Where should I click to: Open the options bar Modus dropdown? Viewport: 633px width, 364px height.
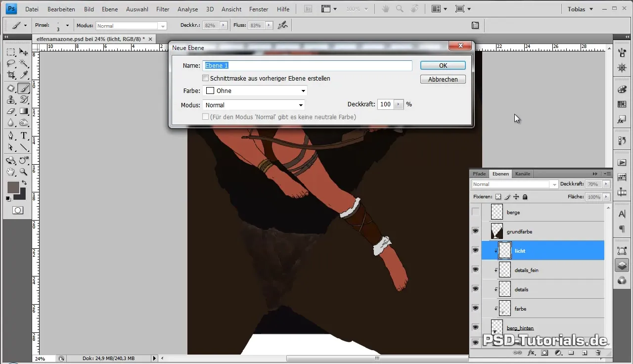click(131, 26)
